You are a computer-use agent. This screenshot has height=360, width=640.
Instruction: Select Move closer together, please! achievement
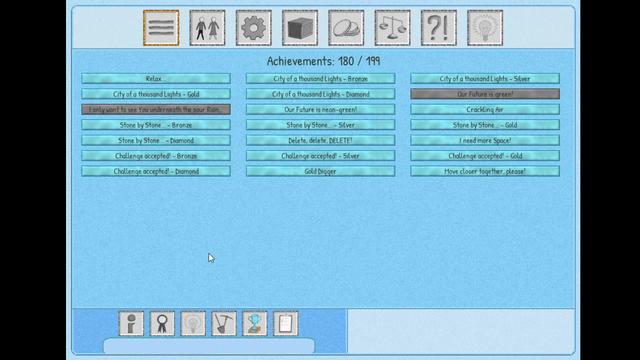485,171
